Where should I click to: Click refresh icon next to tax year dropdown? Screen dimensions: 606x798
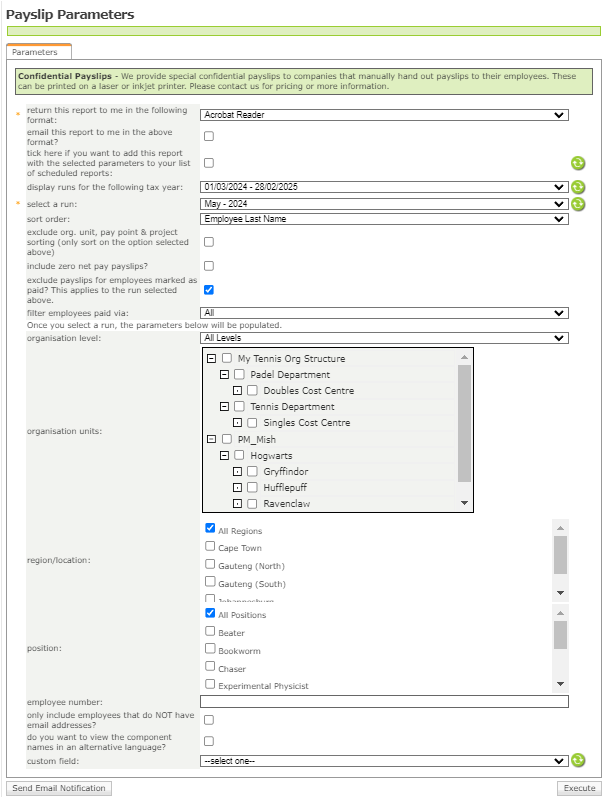click(x=578, y=187)
